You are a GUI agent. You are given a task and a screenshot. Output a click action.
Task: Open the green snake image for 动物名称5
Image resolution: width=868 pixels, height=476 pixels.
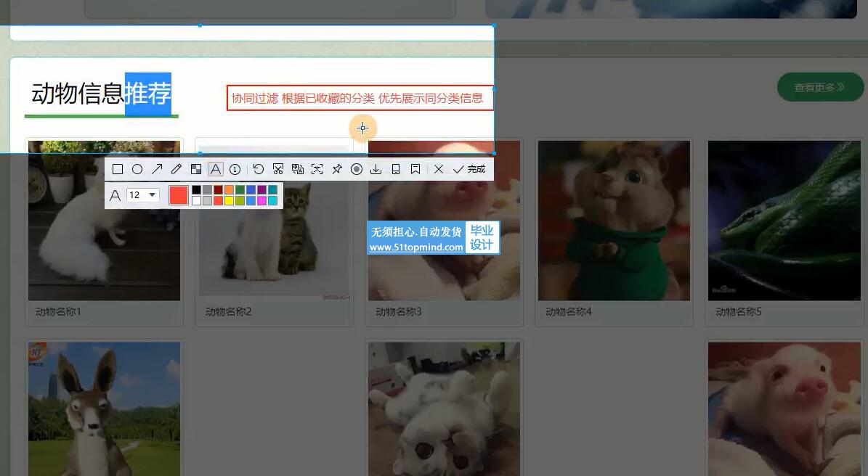[x=784, y=221]
